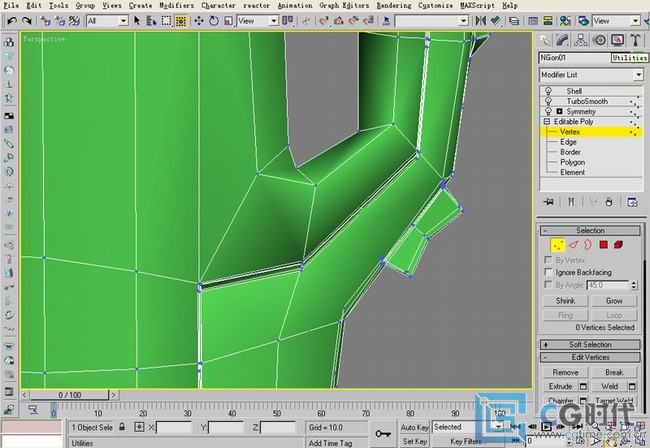The image size is (650, 448).
Task: Click the Use Pivot Point Center icon
Action: tap(287, 21)
